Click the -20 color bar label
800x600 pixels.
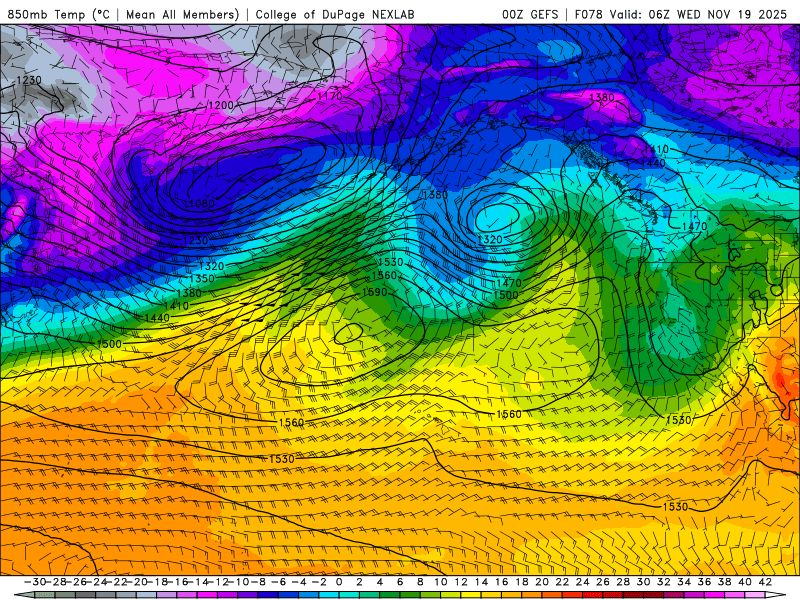tap(138, 582)
